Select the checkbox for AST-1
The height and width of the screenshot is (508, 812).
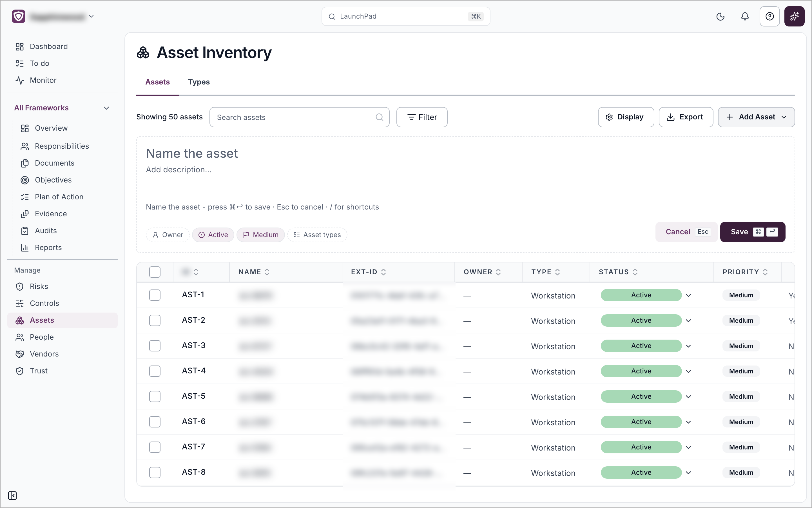click(155, 295)
